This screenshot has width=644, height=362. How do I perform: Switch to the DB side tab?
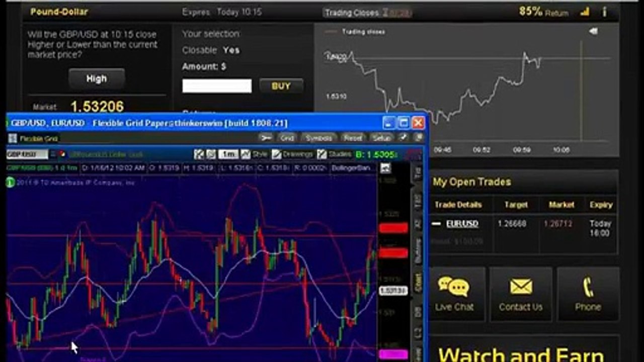coord(418,312)
